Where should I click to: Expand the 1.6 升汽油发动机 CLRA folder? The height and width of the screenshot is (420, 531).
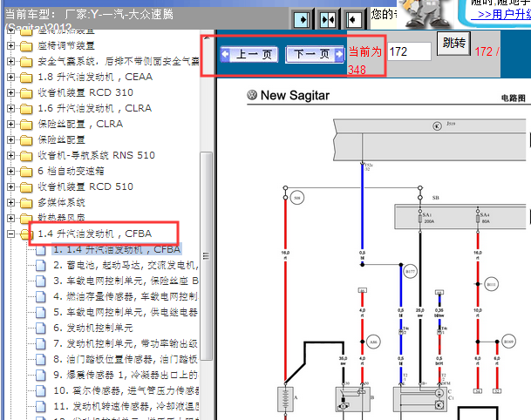click(x=10, y=108)
